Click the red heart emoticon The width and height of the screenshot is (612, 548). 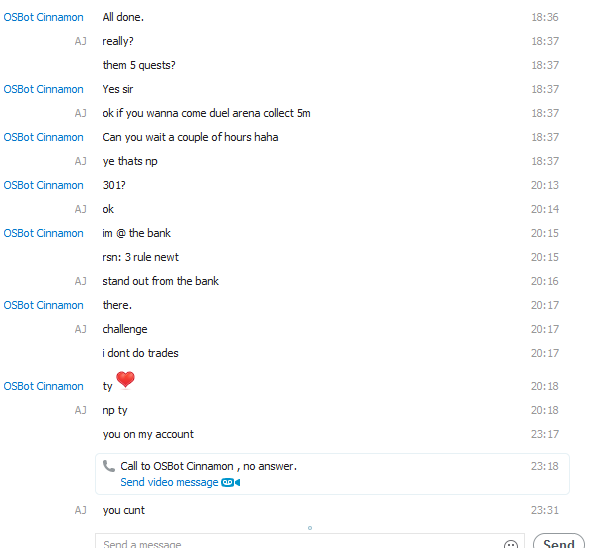point(125,380)
